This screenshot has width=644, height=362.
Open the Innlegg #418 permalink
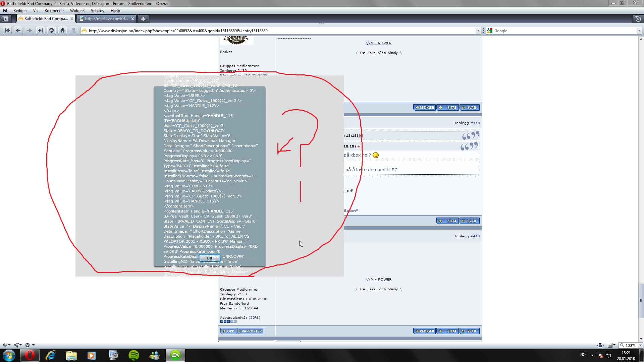tap(475, 123)
